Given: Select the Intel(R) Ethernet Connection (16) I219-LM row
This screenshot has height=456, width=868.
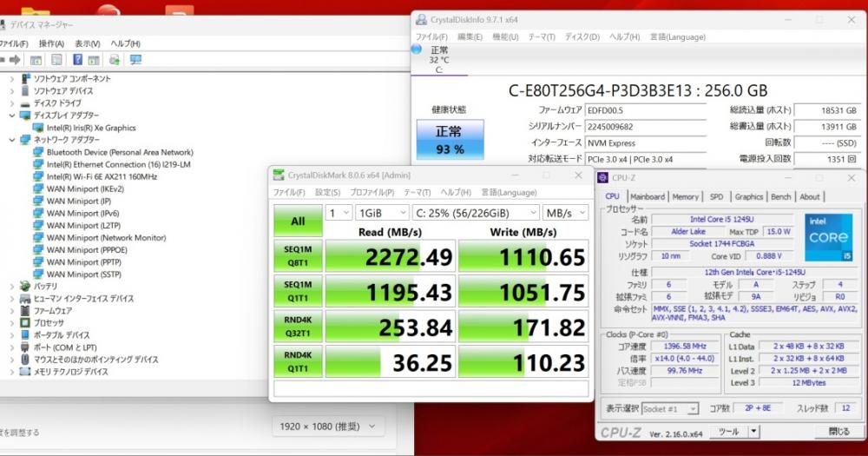Looking at the screenshot, I should pyautogui.click(x=118, y=164).
